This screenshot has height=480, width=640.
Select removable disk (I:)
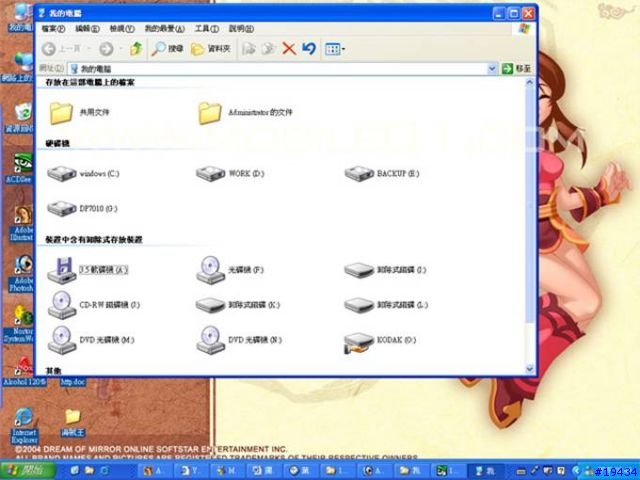(x=385, y=270)
